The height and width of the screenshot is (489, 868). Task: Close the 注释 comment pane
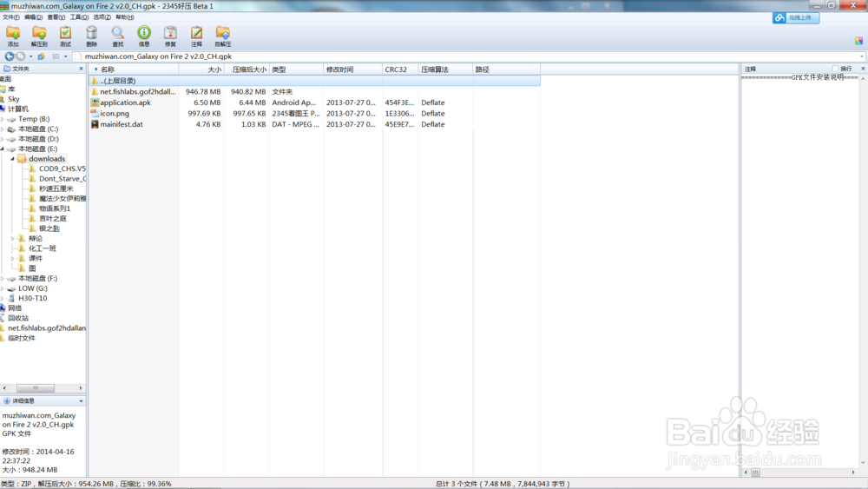click(x=863, y=69)
